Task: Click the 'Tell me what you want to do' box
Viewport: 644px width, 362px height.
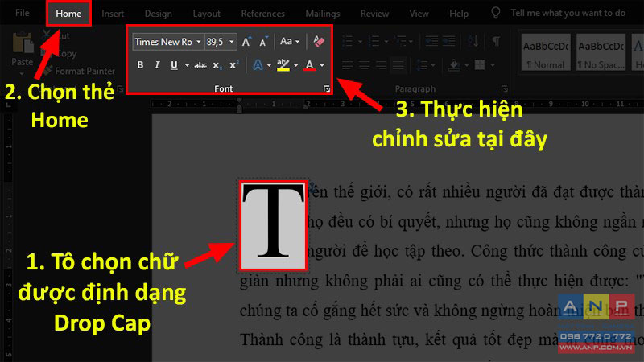Action: 568,13
